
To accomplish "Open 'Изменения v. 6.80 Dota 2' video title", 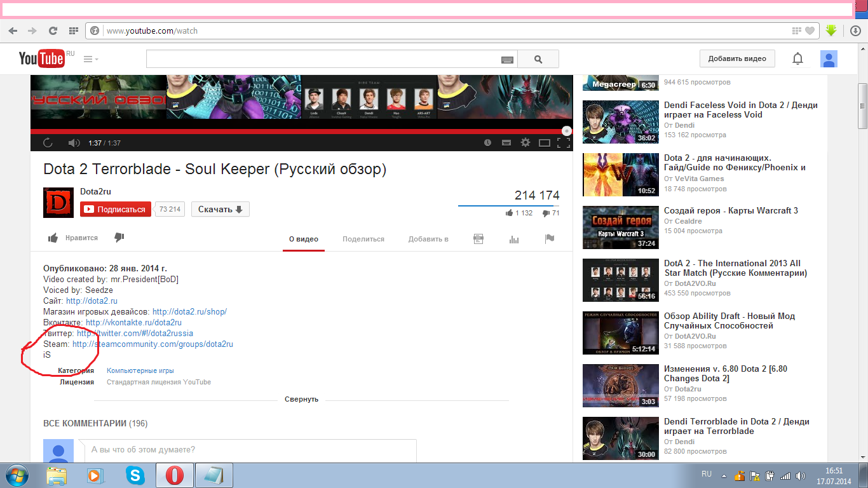I will tap(726, 374).
